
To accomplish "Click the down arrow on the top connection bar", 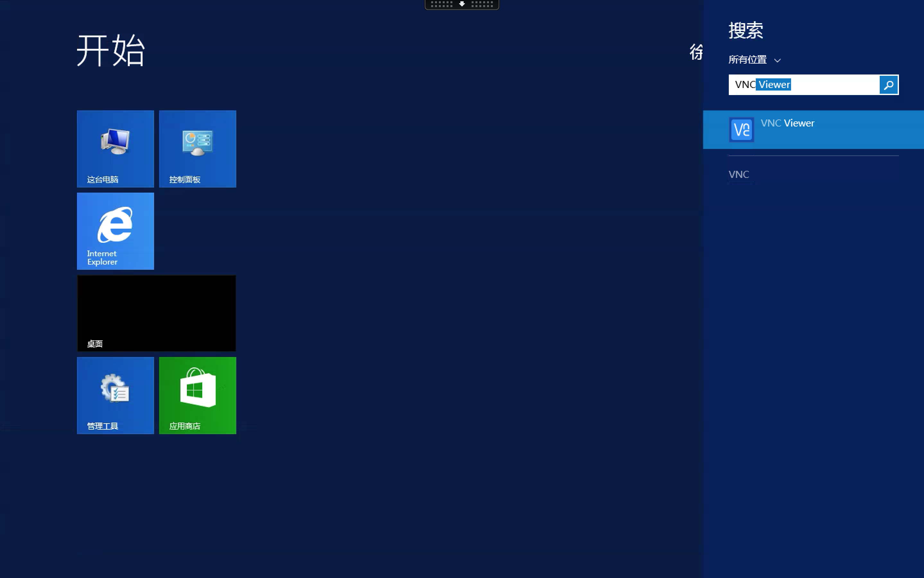I will [462, 4].
